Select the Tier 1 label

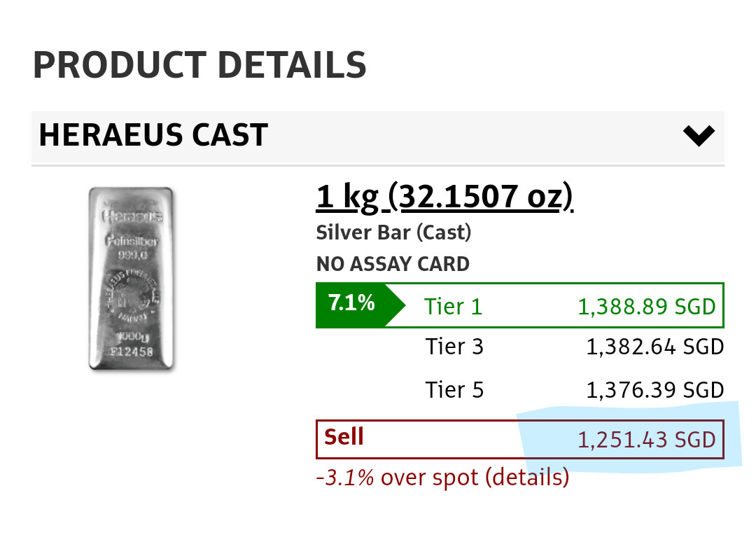click(x=453, y=306)
